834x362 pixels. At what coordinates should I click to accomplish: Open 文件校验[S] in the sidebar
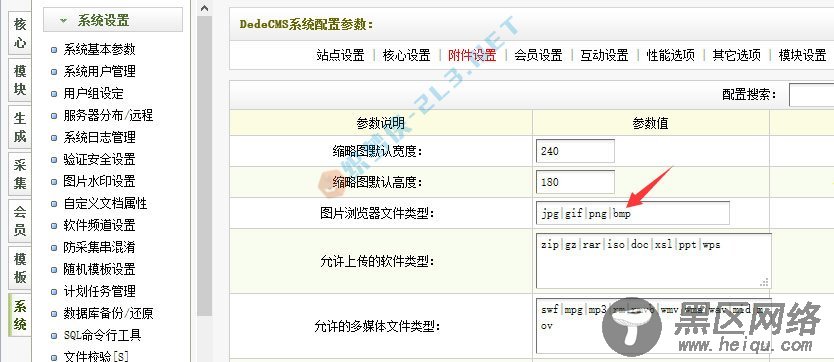click(x=96, y=356)
